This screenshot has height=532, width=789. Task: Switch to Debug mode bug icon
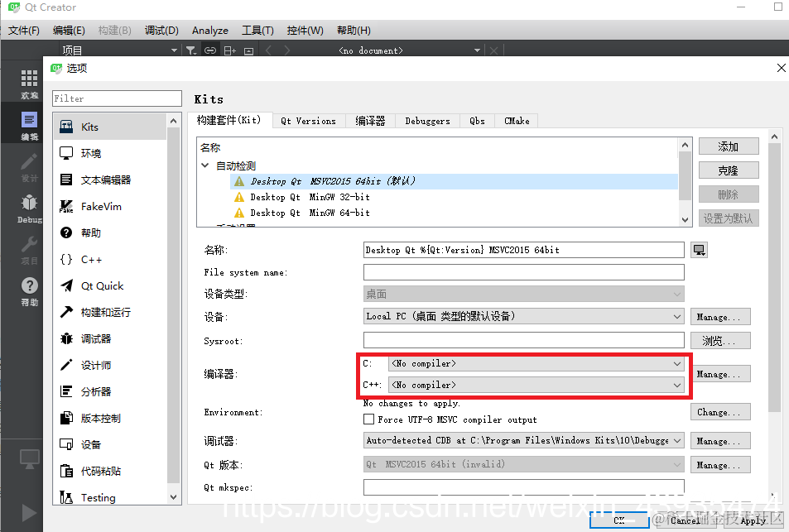coord(29,208)
